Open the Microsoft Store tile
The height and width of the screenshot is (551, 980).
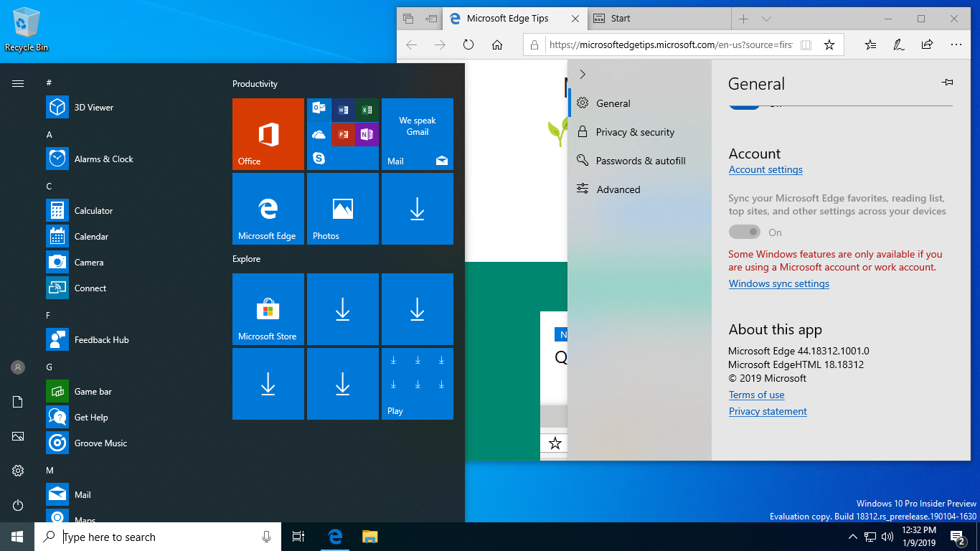click(268, 309)
